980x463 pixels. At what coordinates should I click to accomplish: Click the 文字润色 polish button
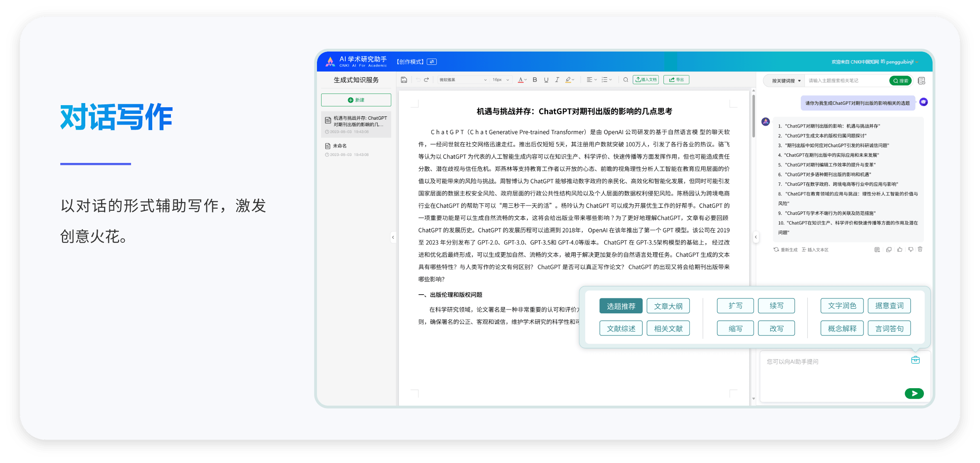[x=842, y=306]
